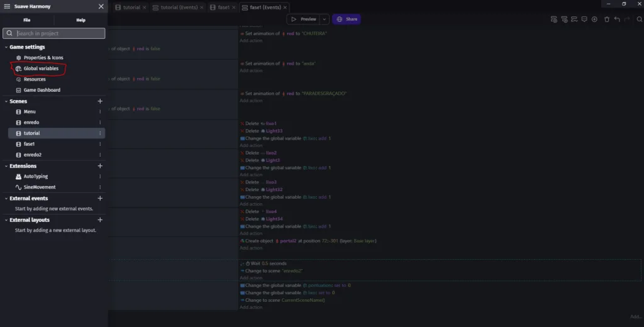
Task: Open the SineMovement extension
Action: (x=40, y=187)
